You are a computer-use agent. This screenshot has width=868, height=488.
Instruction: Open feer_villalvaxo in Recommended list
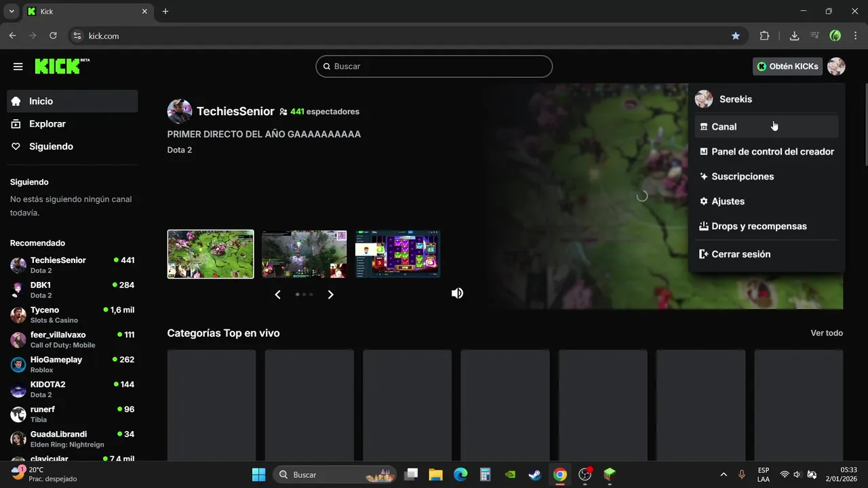pos(73,340)
